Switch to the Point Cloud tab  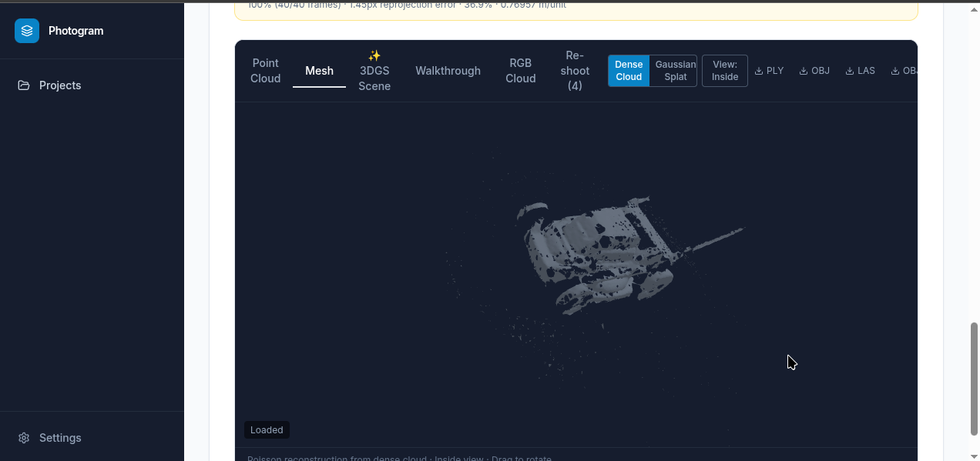point(265,71)
